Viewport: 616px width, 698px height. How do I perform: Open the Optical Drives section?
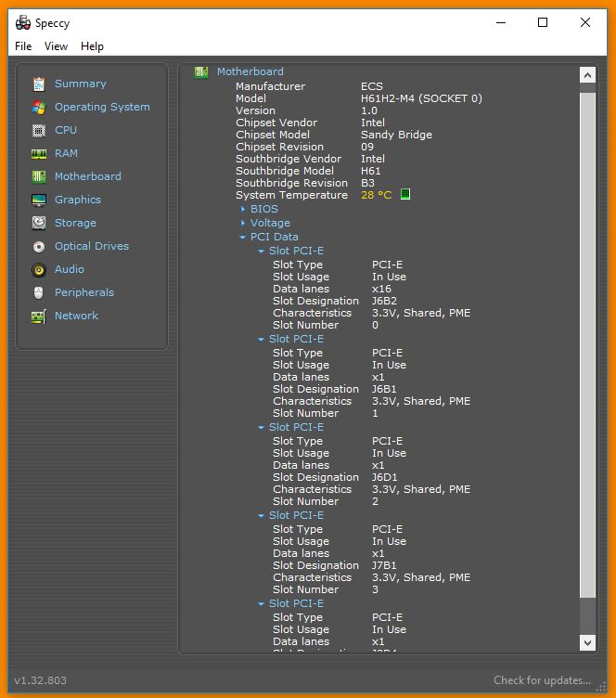click(x=92, y=246)
